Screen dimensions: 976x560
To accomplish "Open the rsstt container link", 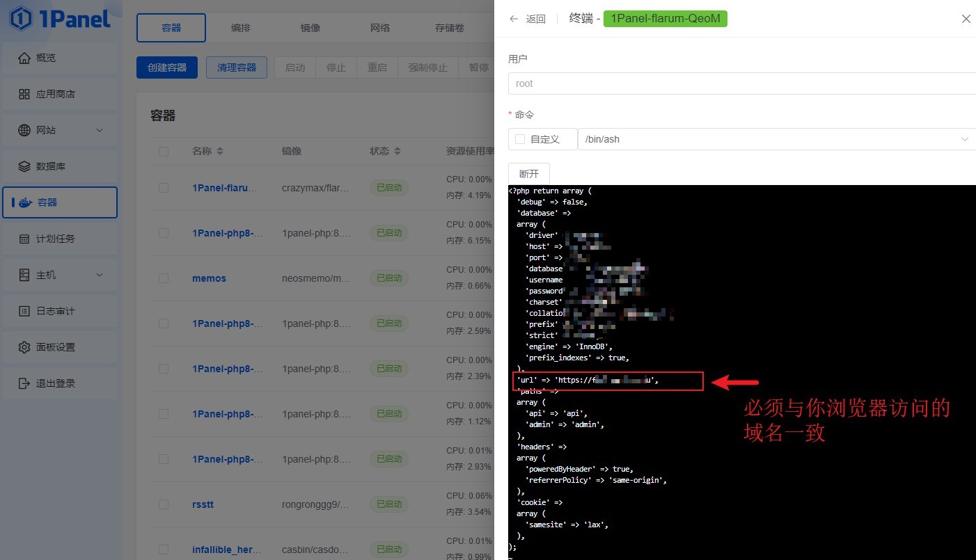I will point(203,504).
